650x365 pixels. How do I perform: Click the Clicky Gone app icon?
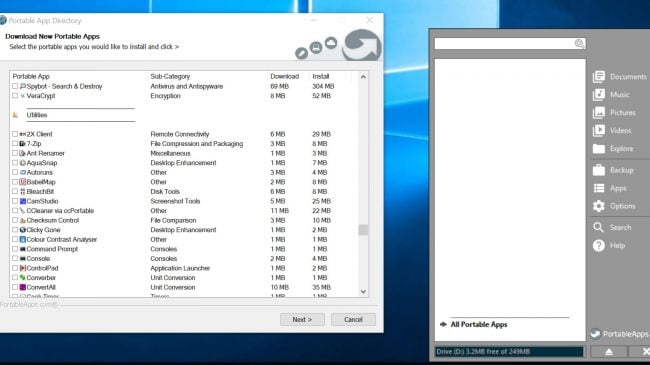23,230
